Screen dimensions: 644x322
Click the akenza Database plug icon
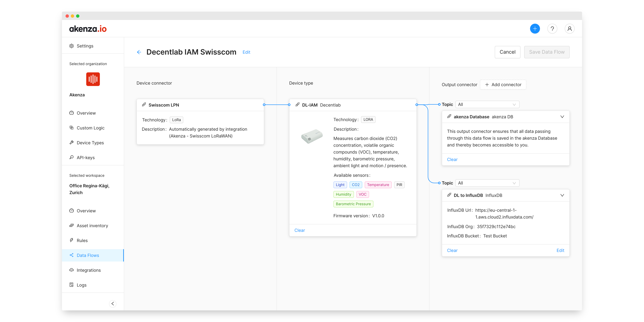pyautogui.click(x=449, y=116)
